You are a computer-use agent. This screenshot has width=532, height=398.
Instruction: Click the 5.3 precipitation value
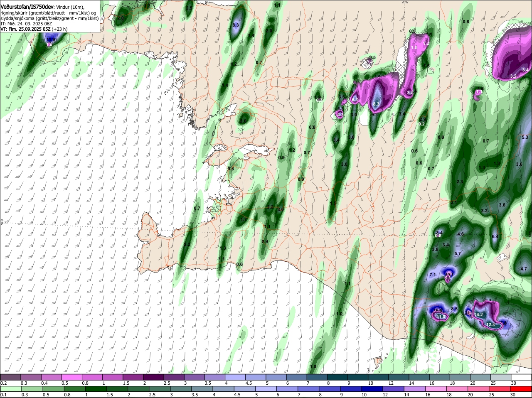pos(525,137)
